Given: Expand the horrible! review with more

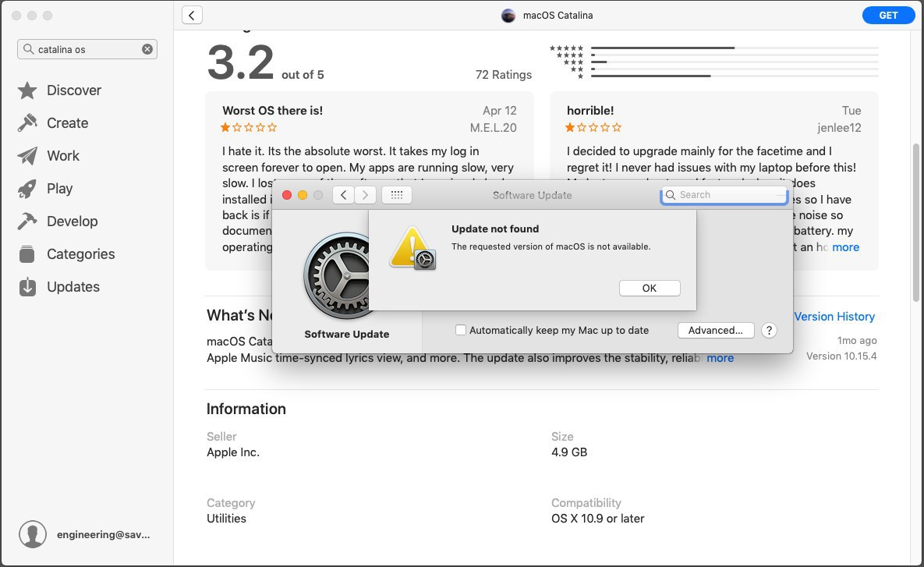Looking at the screenshot, I should click(x=845, y=247).
